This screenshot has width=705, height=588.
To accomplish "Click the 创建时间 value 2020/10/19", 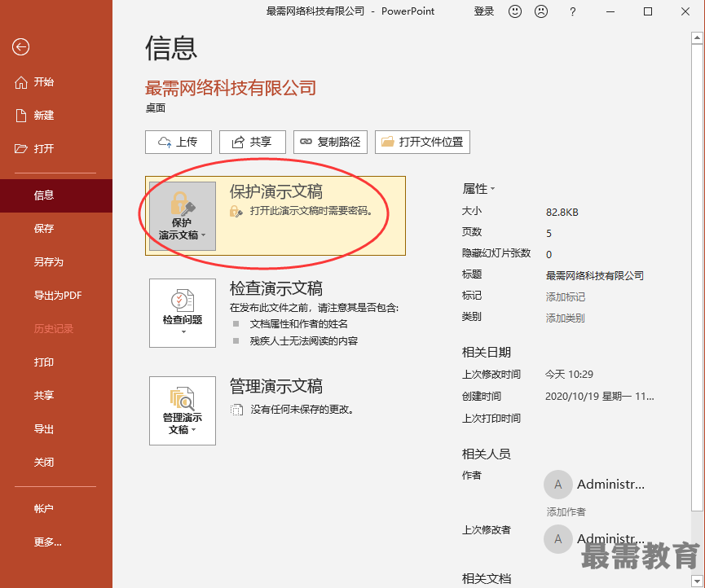I will pyautogui.click(x=599, y=396).
